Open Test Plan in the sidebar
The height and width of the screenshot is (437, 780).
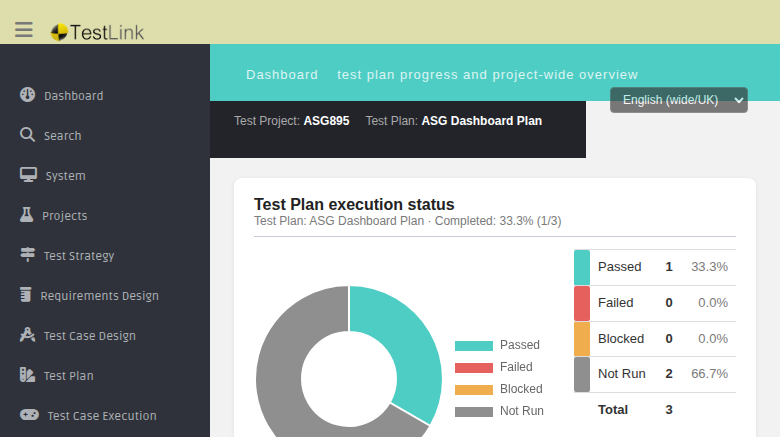pyautogui.click(x=69, y=376)
